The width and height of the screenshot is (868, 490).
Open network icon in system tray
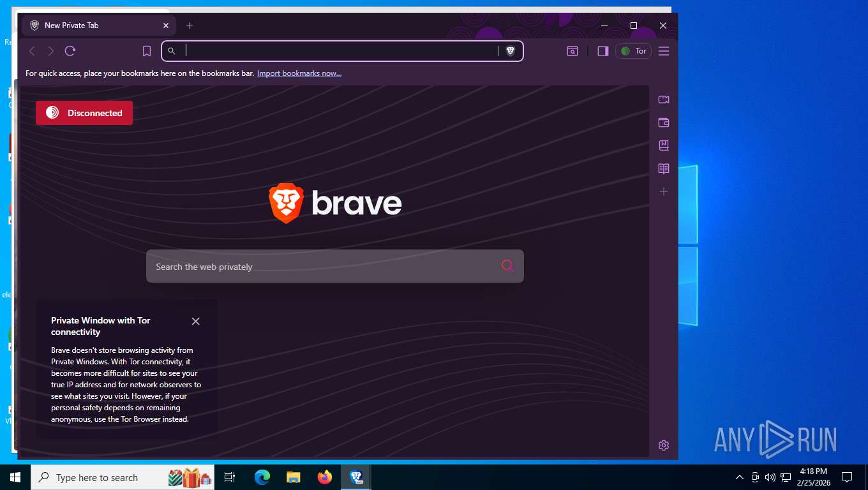tap(786, 477)
